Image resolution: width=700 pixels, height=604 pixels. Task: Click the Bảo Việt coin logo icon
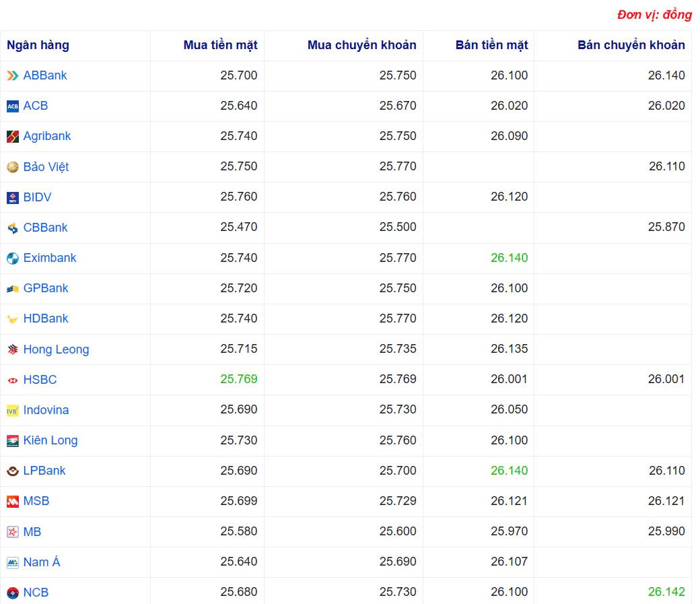pyautogui.click(x=11, y=166)
